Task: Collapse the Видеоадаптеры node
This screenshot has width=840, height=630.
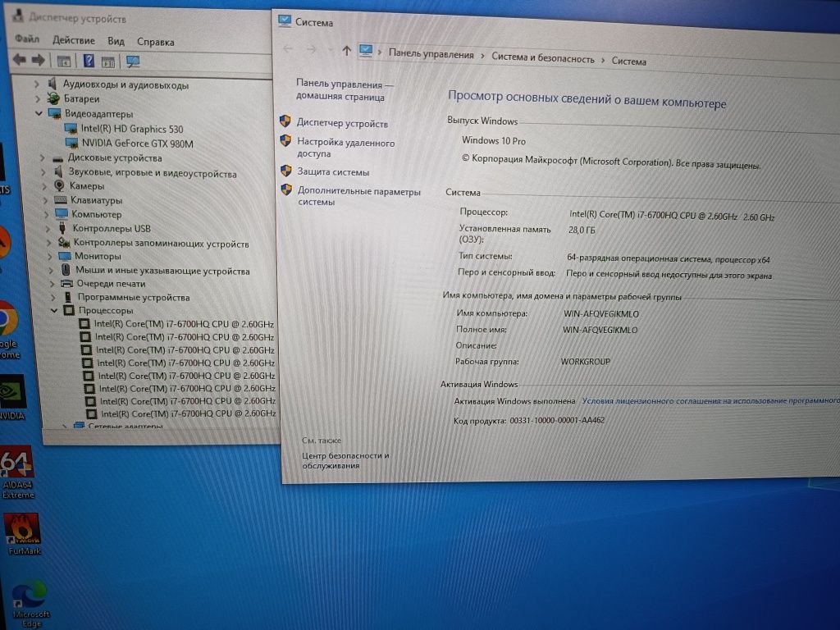Action: pos(39,113)
